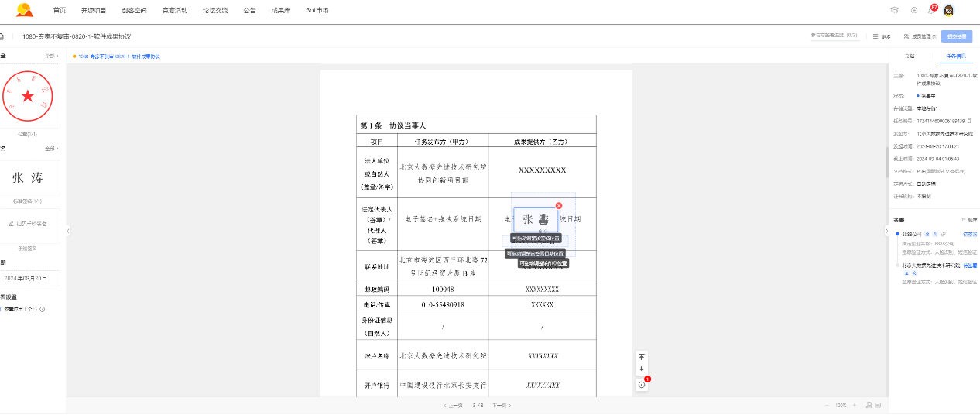Click the 企 badge under 北京大数据先进技术研究院

905,273
